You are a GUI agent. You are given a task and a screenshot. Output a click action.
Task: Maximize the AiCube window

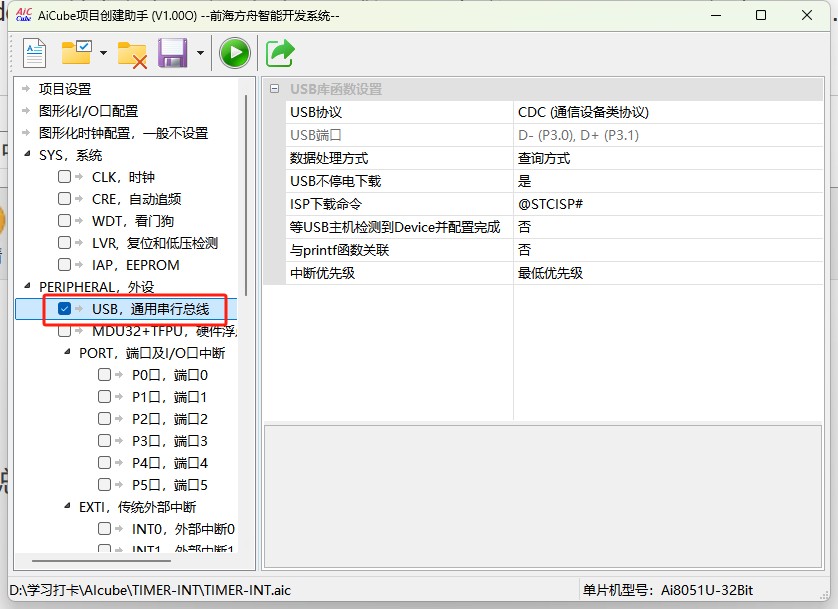coord(761,15)
